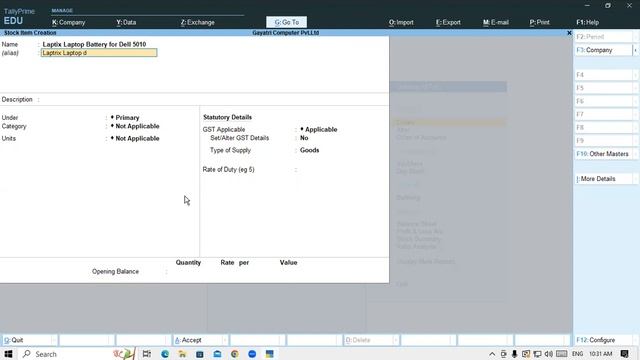This screenshot has height=360, width=640.
Task: Open the M: E-mail menu
Action: point(496,22)
